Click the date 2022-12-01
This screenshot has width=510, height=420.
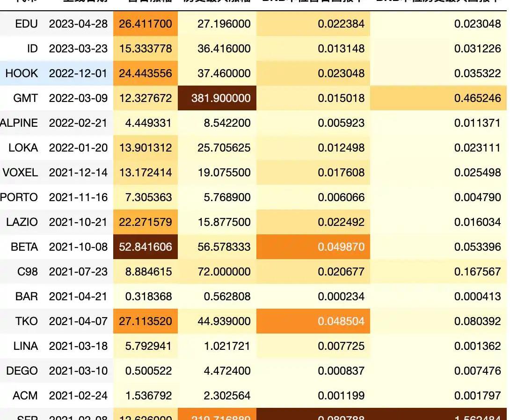(x=78, y=73)
